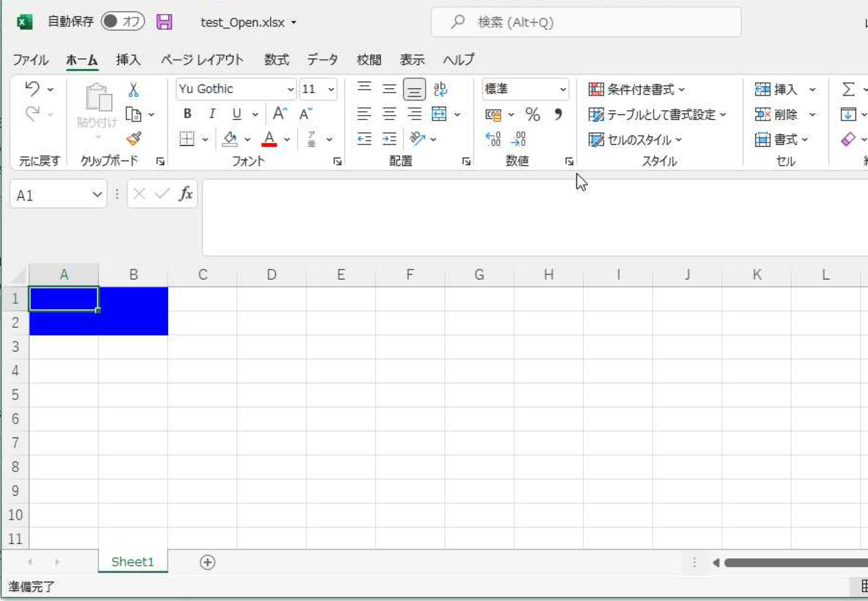Screen dimensions: 868x601
Task: Click the scissors Cut icon
Action: coord(134,89)
